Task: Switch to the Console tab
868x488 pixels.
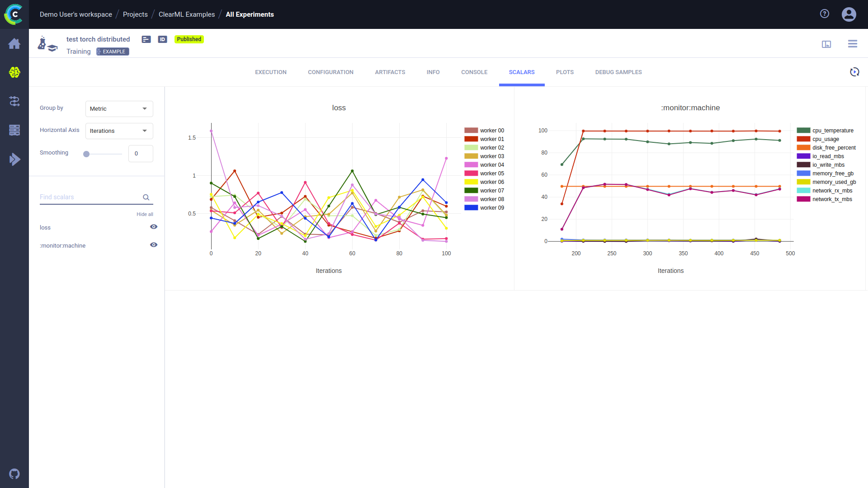Action: (474, 72)
